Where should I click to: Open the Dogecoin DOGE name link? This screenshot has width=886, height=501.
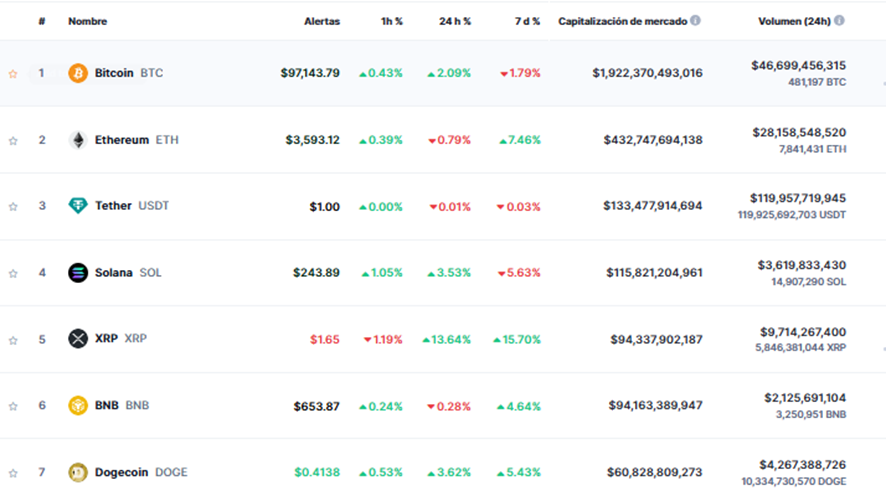141,472
